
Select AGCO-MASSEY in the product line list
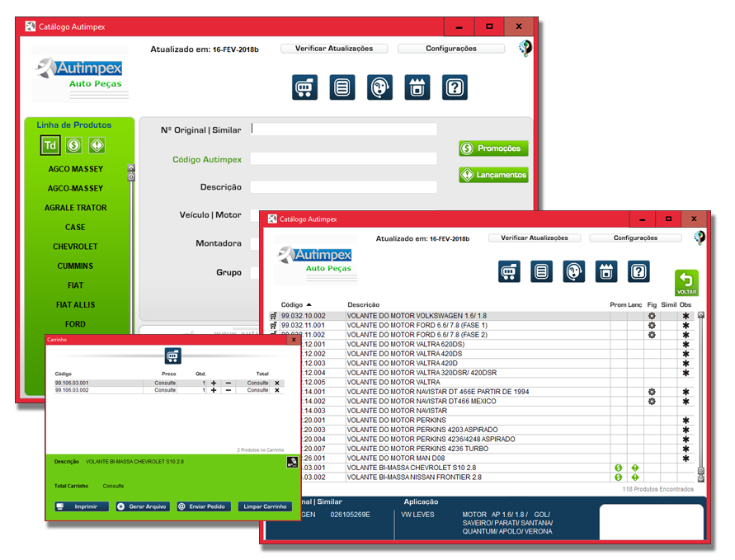point(75,188)
